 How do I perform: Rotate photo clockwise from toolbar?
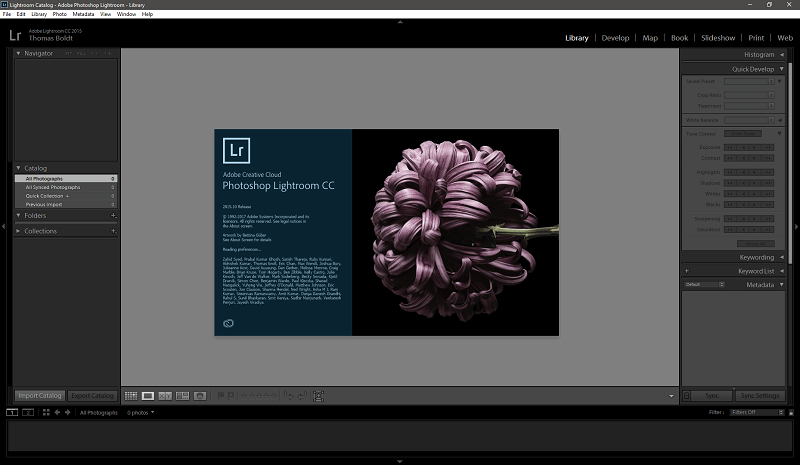coord(302,396)
